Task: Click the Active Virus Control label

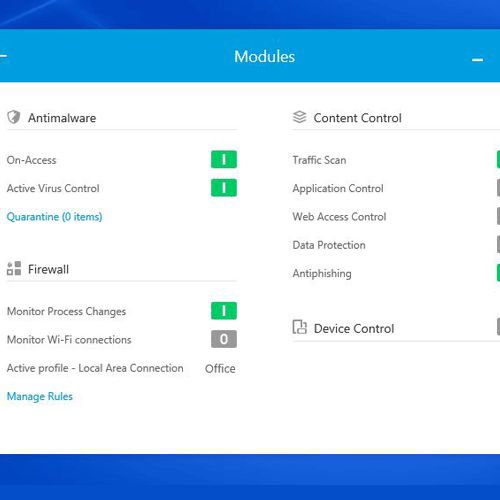Action: (x=53, y=188)
